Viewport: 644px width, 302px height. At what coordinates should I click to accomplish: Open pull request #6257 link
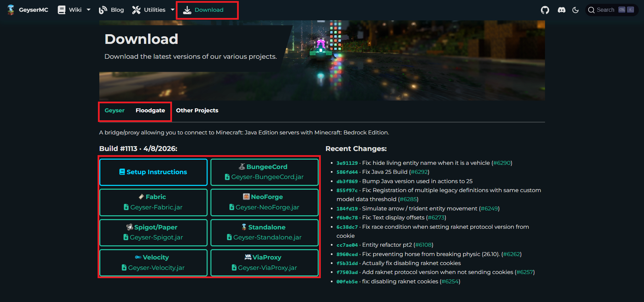click(525, 272)
